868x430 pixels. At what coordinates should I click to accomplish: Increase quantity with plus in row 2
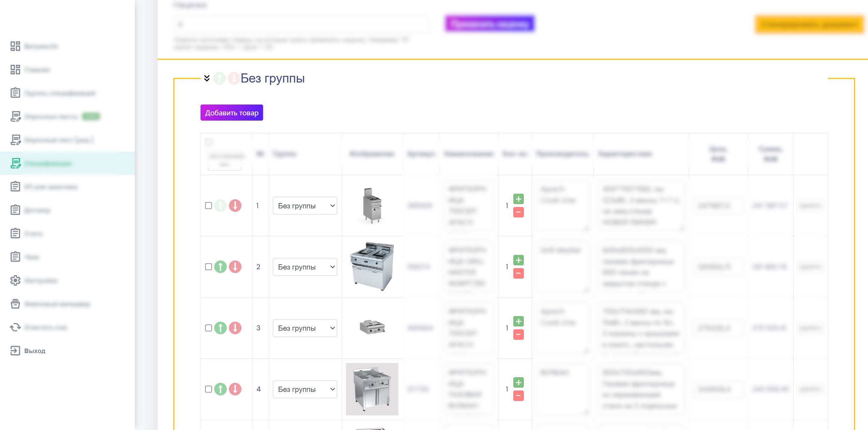tap(519, 260)
